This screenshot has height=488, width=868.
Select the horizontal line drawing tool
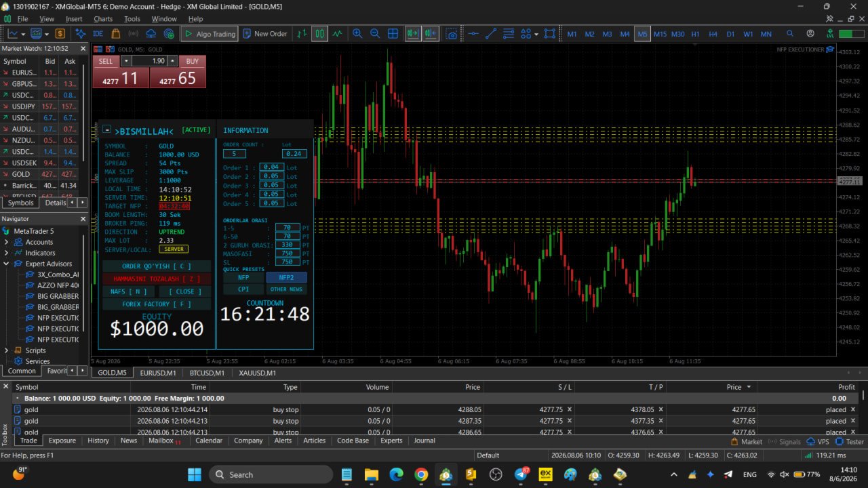pyautogui.click(x=473, y=33)
